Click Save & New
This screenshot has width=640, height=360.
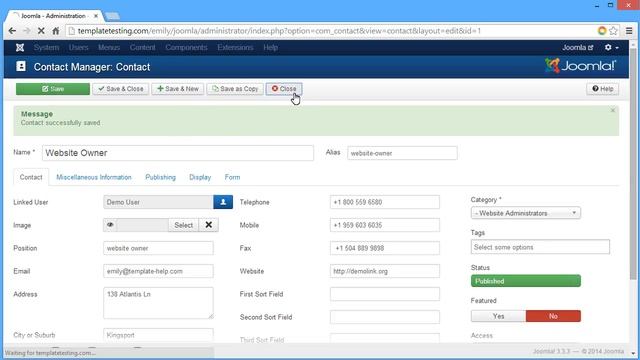pos(178,89)
